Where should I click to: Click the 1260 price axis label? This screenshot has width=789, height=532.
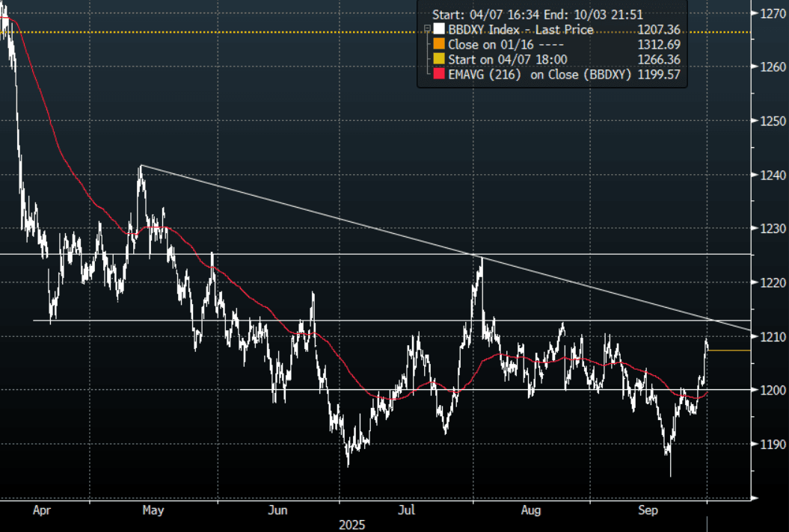(773, 67)
